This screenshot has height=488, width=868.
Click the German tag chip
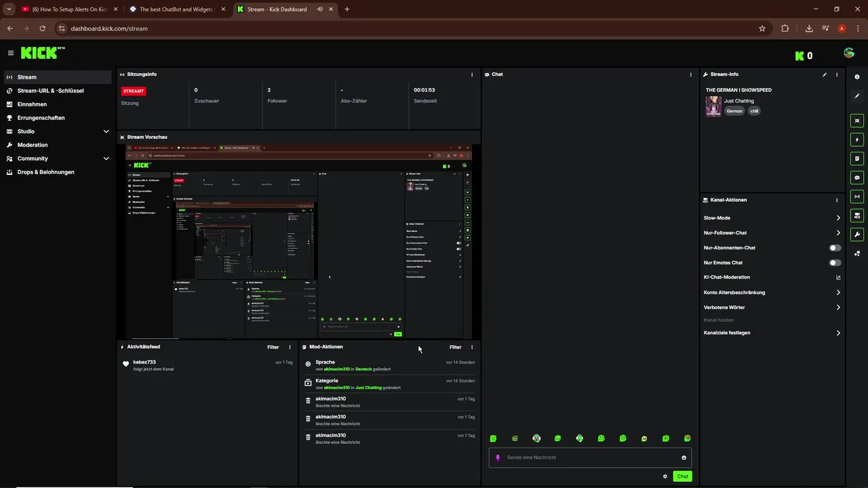coord(734,111)
